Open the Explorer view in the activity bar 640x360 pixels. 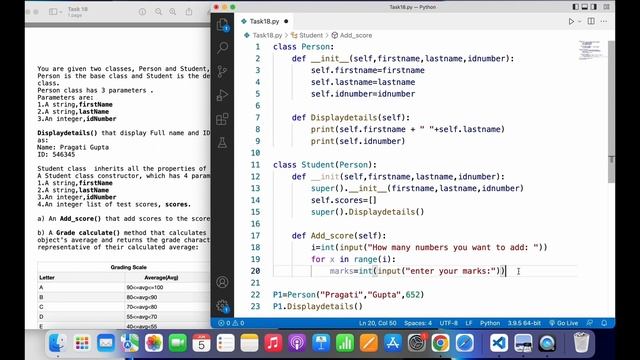point(222,25)
